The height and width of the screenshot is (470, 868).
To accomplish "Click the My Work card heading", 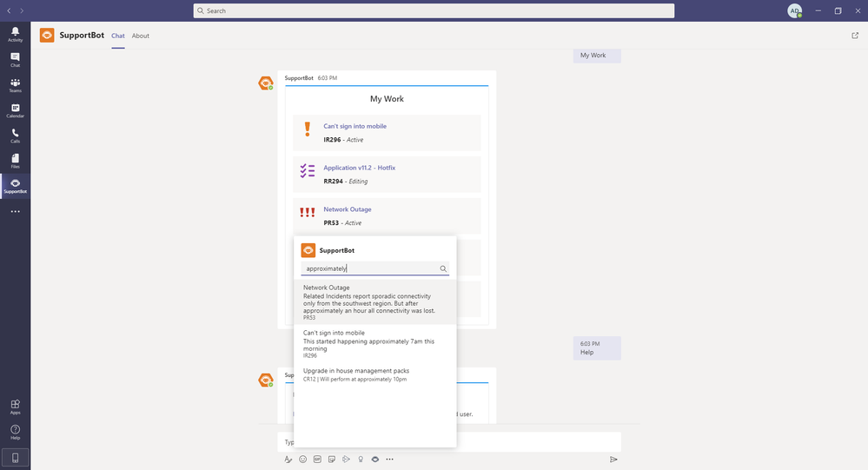I will click(387, 98).
